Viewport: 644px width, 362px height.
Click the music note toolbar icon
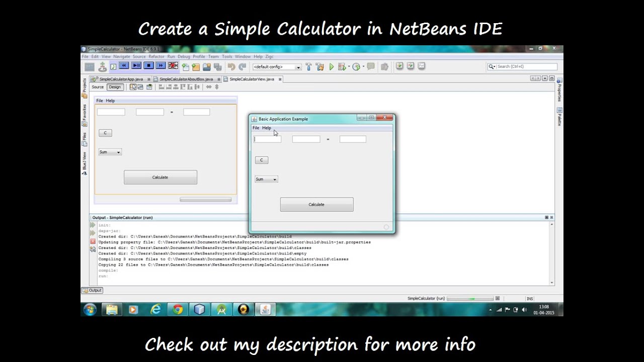pos(113,66)
